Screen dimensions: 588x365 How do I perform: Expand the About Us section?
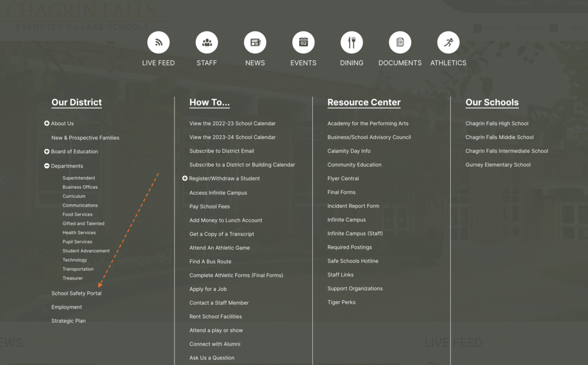pos(47,123)
